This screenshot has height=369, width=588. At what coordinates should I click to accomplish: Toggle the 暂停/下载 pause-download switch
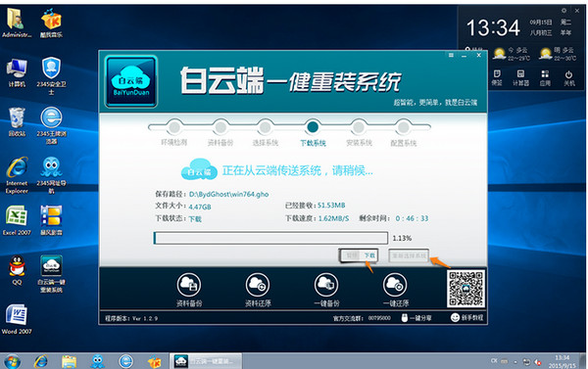pos(359,255)
